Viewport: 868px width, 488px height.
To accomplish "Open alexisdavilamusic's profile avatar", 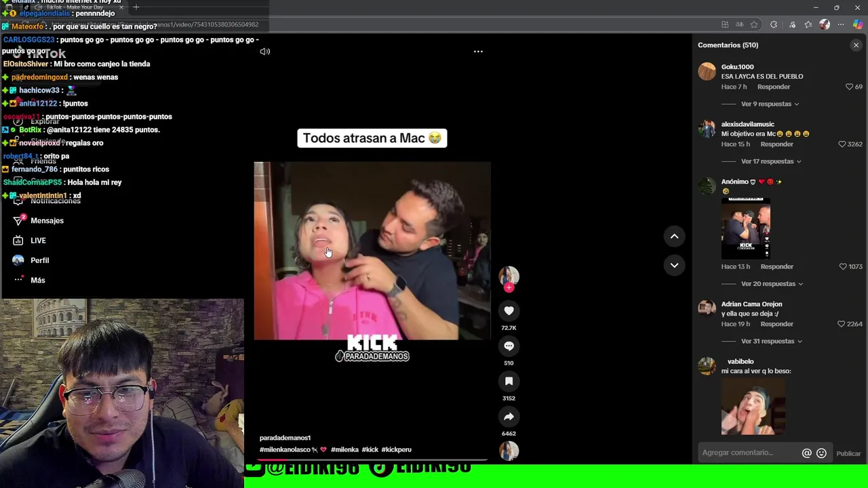I will tap(707, 129).
